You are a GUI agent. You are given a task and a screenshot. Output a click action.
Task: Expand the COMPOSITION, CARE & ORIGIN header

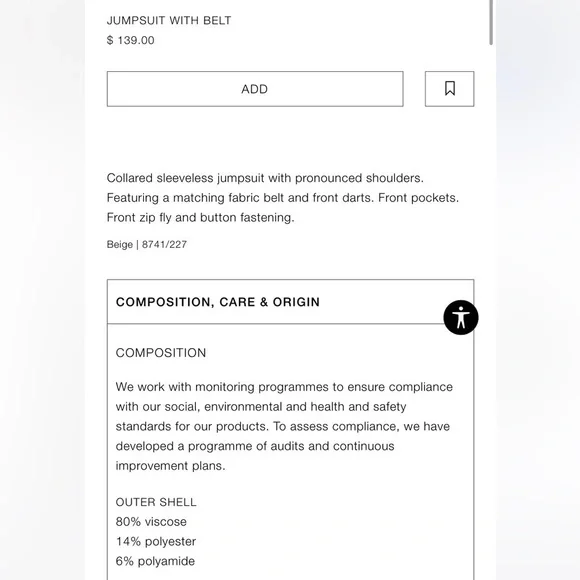pyautogui.click(x=290, y=302)
